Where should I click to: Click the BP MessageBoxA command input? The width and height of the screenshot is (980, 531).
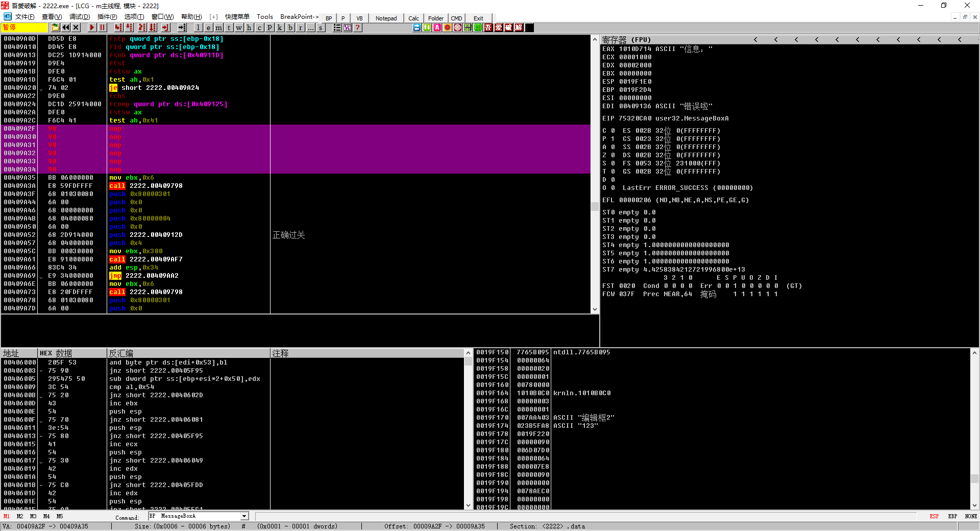[194, 516]
